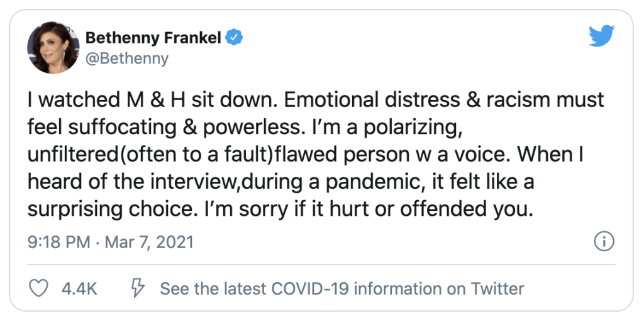Click the Mar 7, 2021 date

(149, 242)
